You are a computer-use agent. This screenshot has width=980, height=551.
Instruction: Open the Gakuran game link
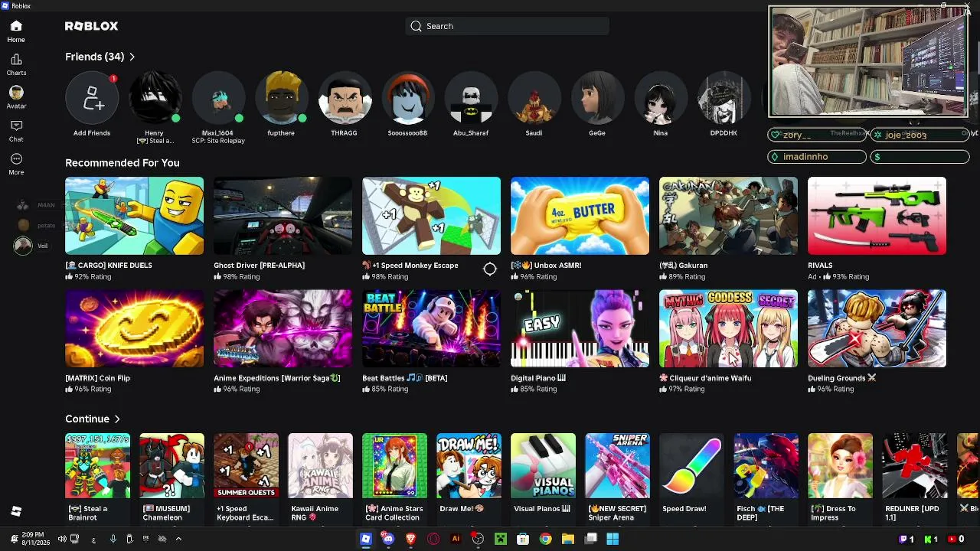[x=729, y=216]
